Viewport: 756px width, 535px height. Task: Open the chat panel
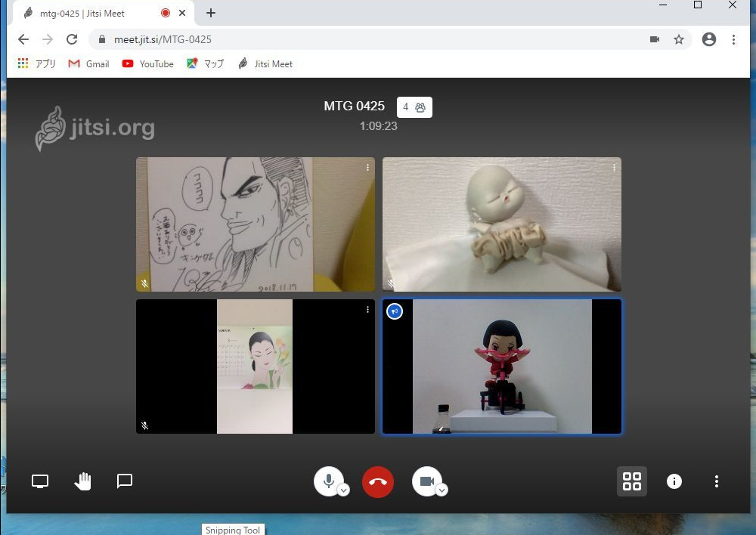pos(125,481)
